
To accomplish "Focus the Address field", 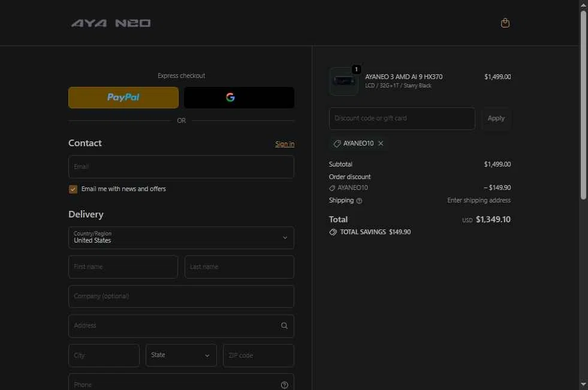I will (181, 326).
